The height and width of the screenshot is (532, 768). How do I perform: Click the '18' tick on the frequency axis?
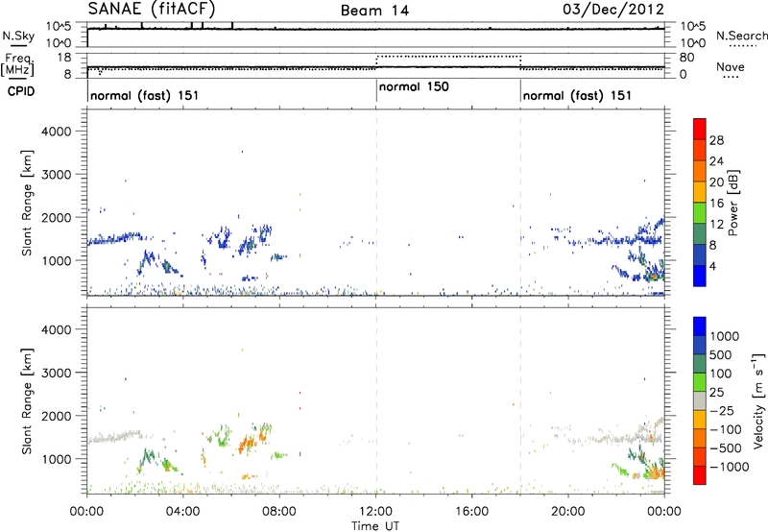[64, 58]
